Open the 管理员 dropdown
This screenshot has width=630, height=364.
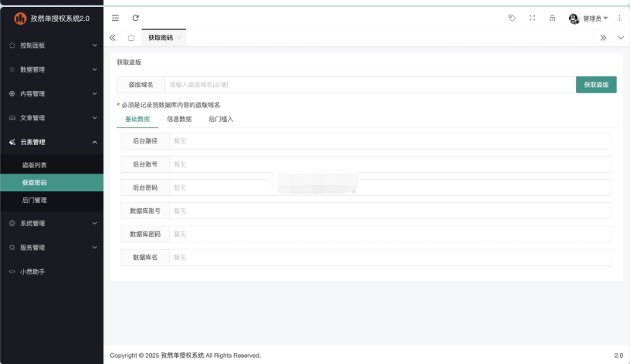click(x=595, y=19)
